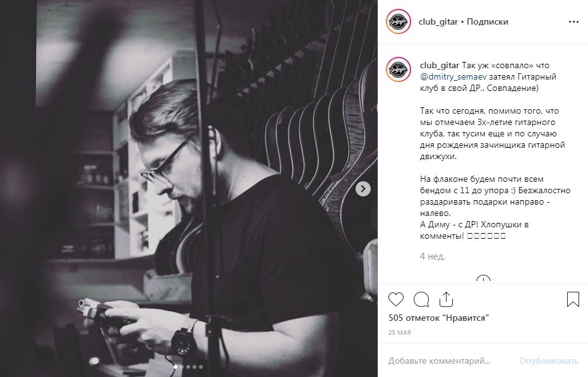Save post with bookmark icon

tap(573, 299)
